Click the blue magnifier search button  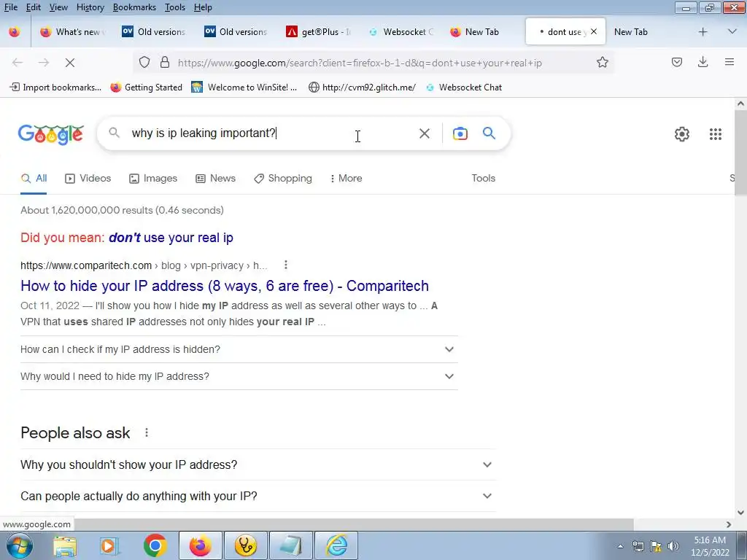(x=489, y=133)
